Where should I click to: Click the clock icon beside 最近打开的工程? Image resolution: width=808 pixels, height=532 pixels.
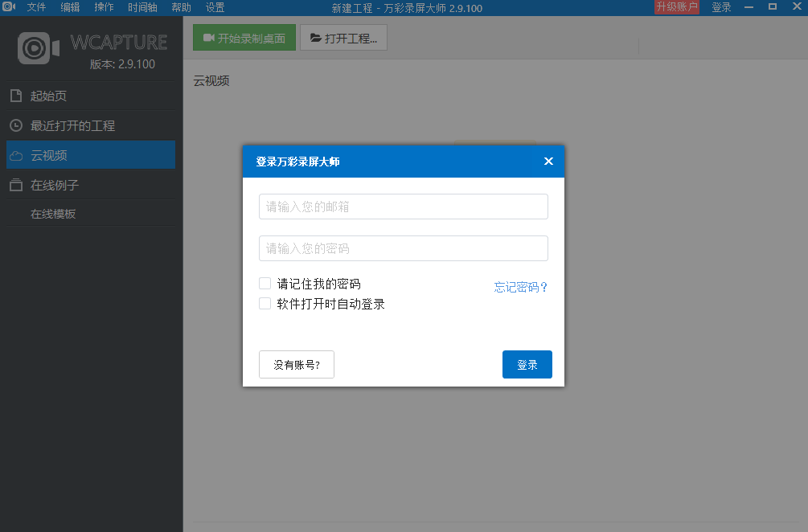tap(17, 125)
